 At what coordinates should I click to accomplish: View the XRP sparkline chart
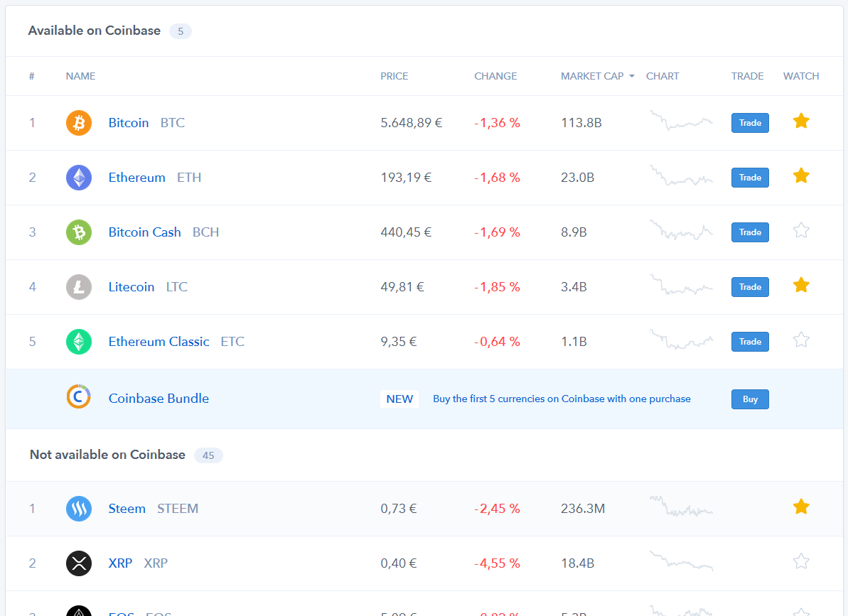click(x=681, y=561)
